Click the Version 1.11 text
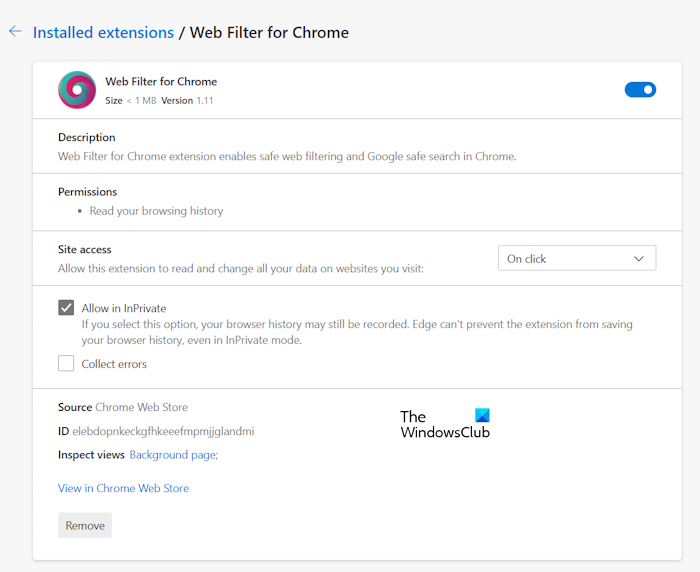Screen dimensions: 700x572 coord(187,100)
